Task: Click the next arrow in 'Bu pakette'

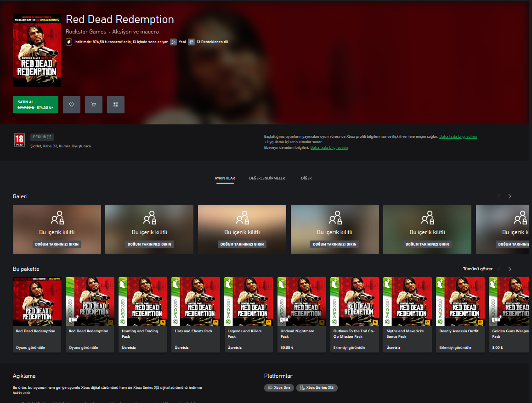Action: [509, 269]
